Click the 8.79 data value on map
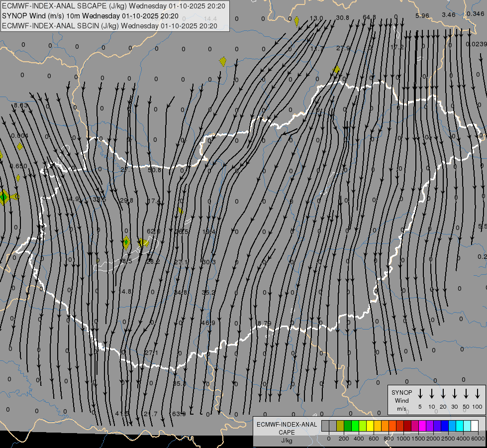This screenshot has height=448, width=487. pos(264,324)
